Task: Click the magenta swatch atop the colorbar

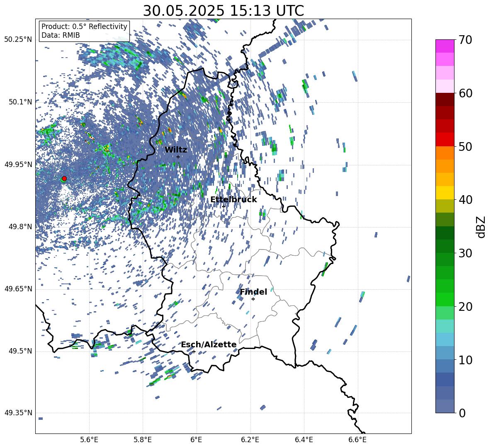Action: tap(445, 46)
